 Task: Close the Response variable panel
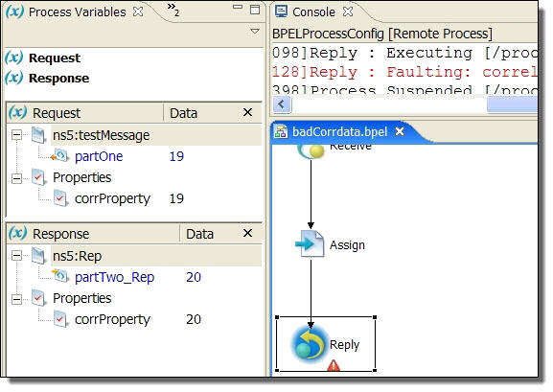click(247, 233)
